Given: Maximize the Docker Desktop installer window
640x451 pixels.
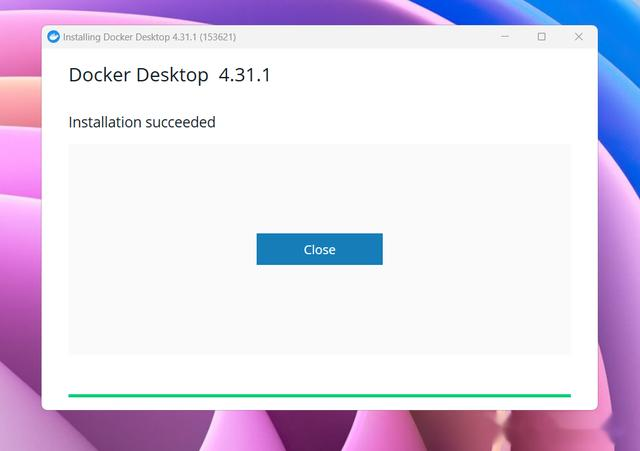Looking at the screenshot, I should pos(542,37).
